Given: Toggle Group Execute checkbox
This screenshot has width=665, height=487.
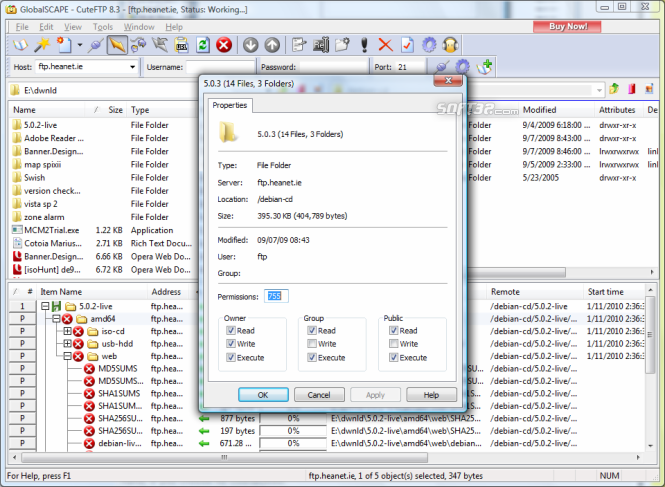Looking at the screenshot, I should 312,358.
